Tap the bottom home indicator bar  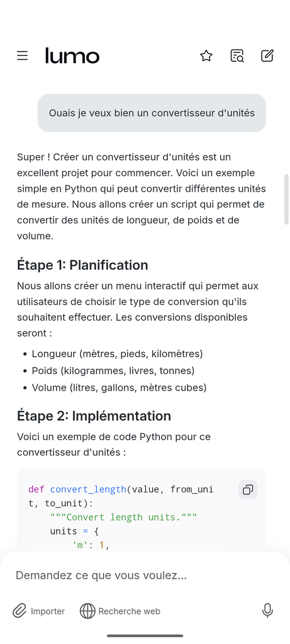click(x=145, y=636)
